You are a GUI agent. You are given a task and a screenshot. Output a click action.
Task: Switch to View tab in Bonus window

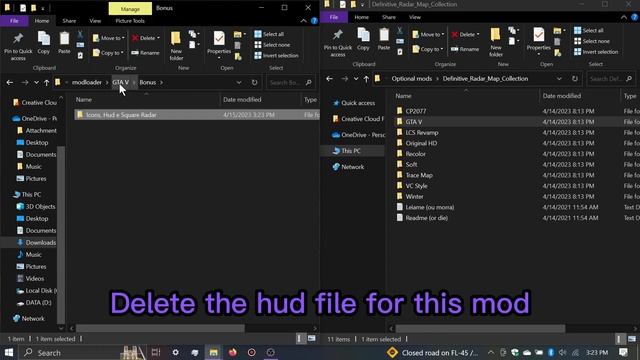[95, 21]
